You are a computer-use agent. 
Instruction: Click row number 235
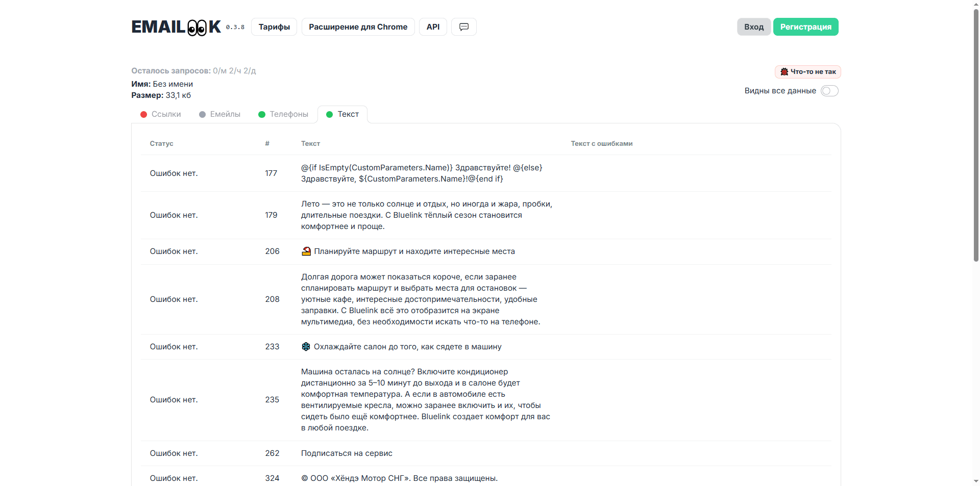pyautogui.click(x=273, y=400)
